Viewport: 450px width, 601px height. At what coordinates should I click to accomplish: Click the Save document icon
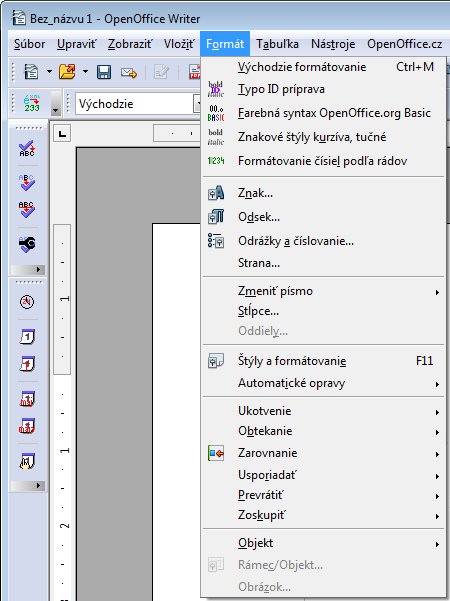point(104,72)
